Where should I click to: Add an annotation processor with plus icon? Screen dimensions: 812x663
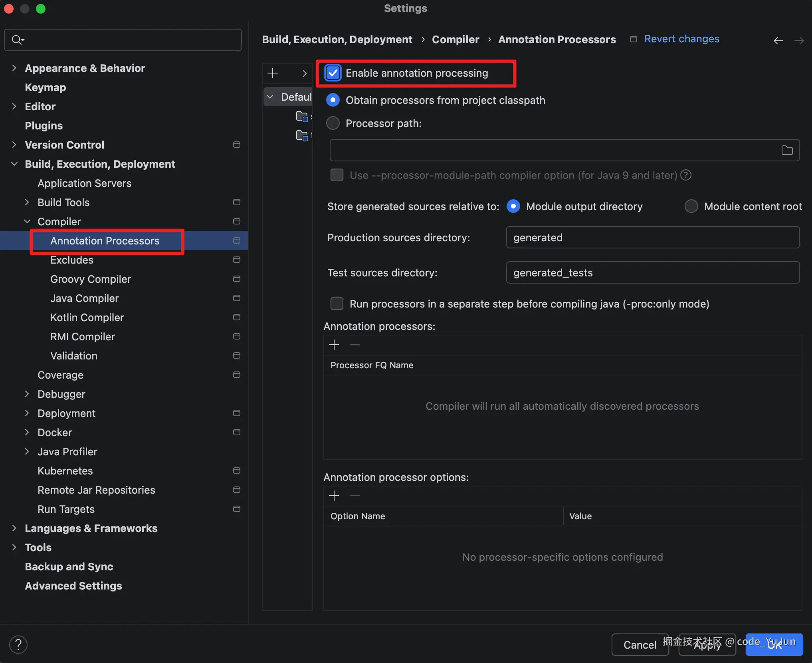(334, 344)
